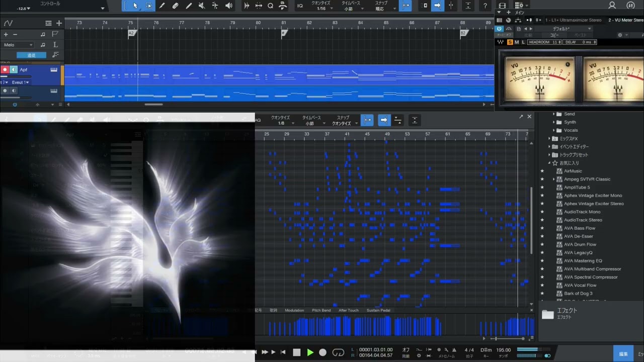The width and height of the screenshot is (644, 362).
Task: Collapse the お気に入り favorites section
Action: click(x=549, y=163)
